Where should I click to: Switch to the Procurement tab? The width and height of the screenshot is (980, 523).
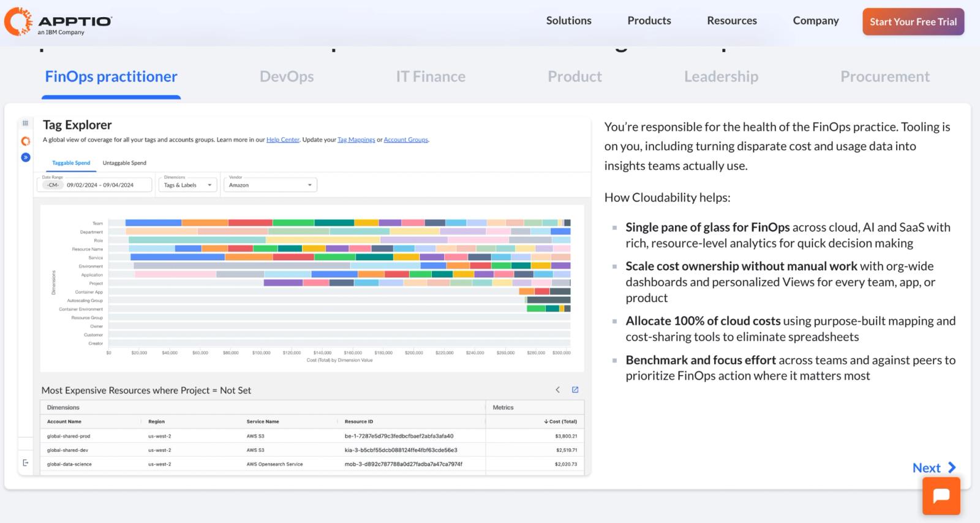pyautogui.click(x=884, y=77)
